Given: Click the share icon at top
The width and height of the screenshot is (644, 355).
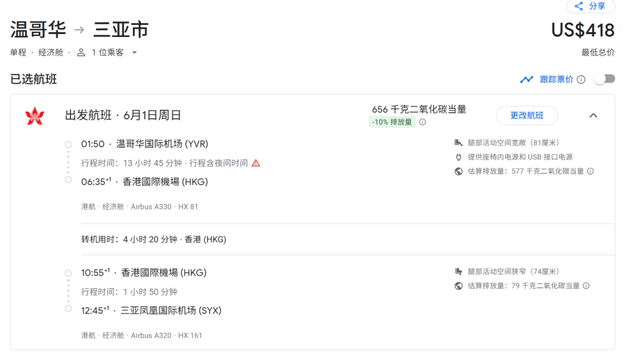Looking at the screenshot, I should (x=578, y=6).
